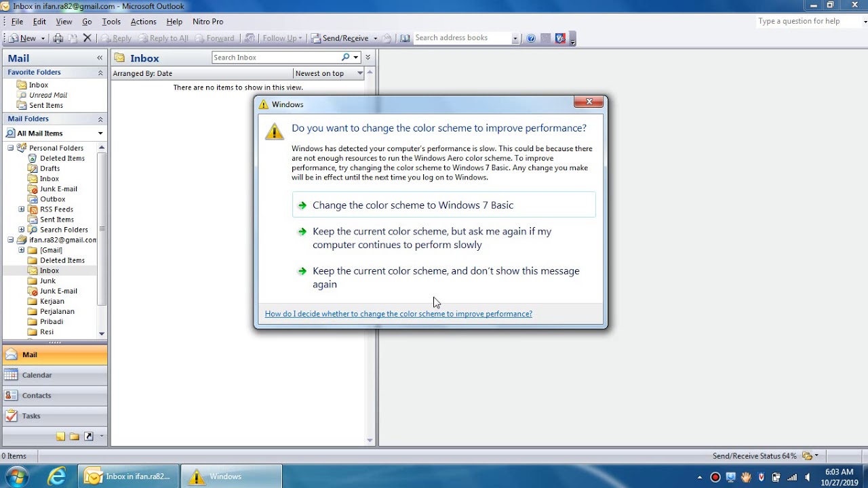The width and height of the screenshot is (868, 488).
Task: Expand the Search Folders tree node
Action: pos(22,230)
